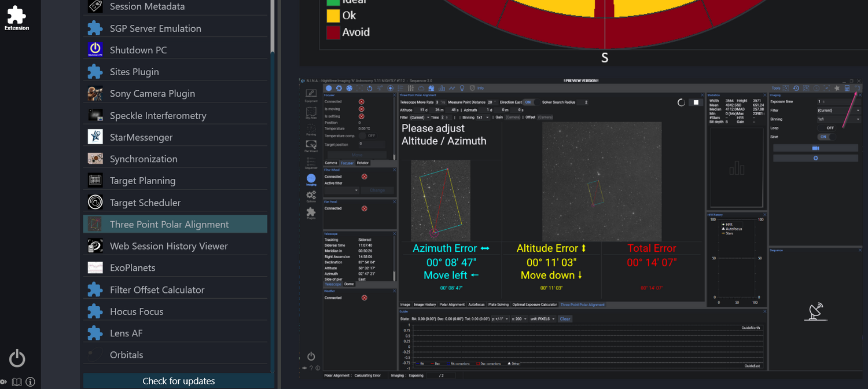Toggle the Direction East ON switch

click(532, 102)
